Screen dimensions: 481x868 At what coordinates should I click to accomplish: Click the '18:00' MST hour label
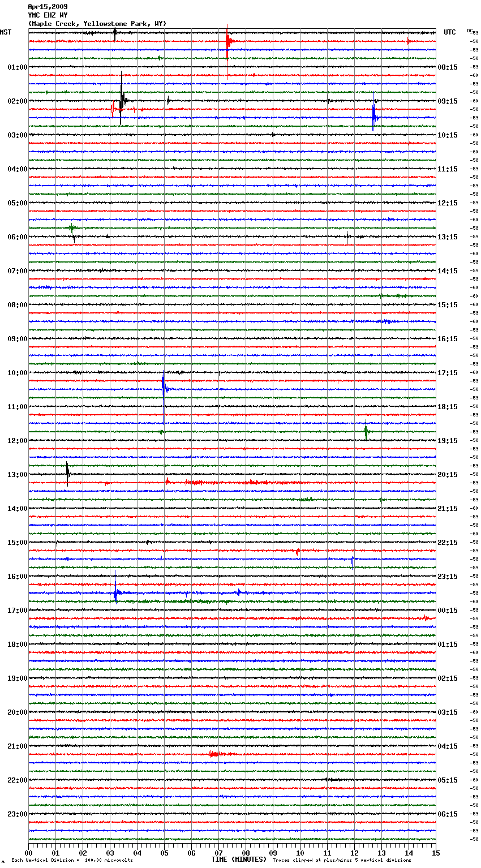tap(18, 644)
